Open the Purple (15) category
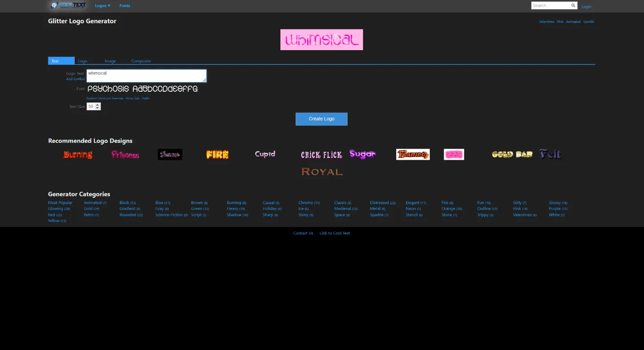 pos(558,209)
